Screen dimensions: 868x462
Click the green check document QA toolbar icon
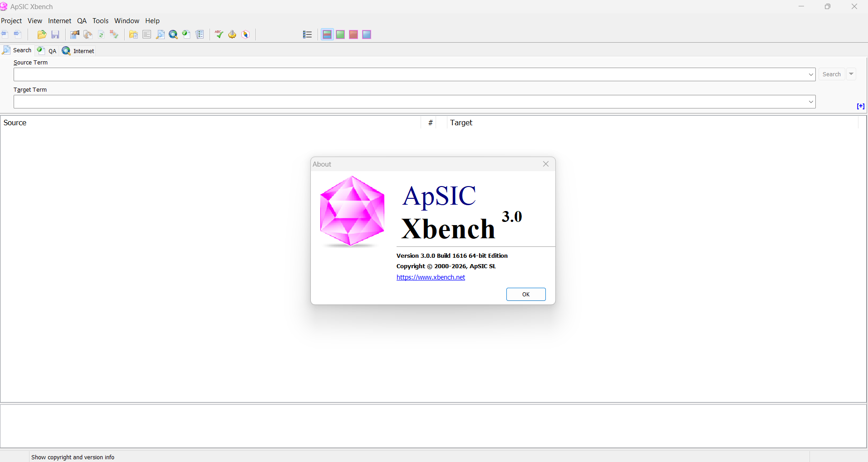(x=186, y=34)
